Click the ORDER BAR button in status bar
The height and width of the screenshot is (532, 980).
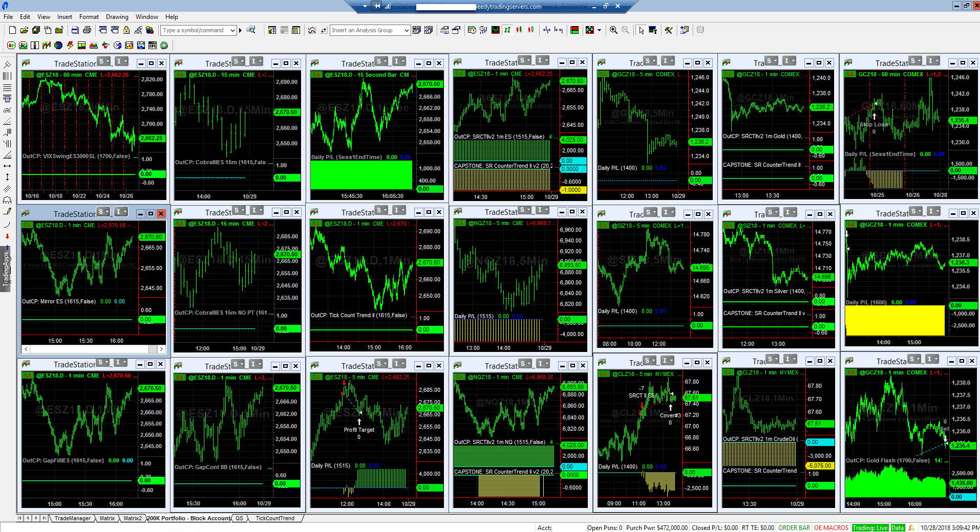click(x=794, y=527)
